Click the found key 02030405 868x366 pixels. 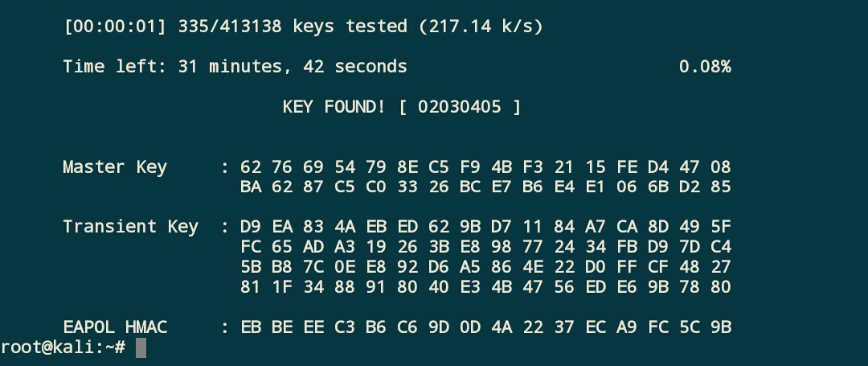coord(460,106)
